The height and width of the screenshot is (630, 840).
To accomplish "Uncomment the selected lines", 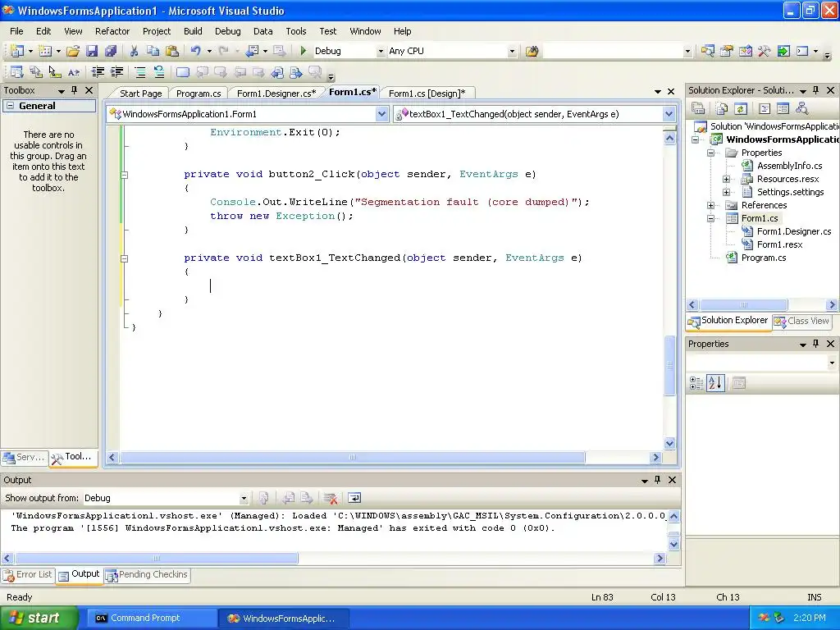I will click(158, 72).
